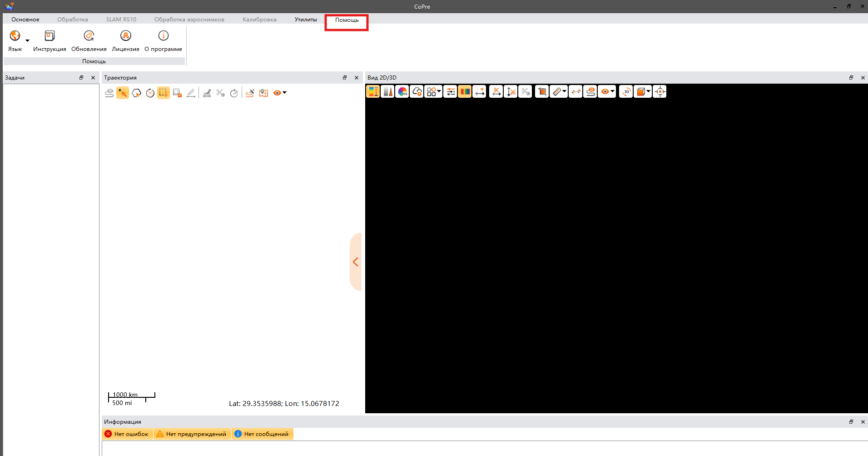Switch to the Обработка tab

tap(73, 20)
